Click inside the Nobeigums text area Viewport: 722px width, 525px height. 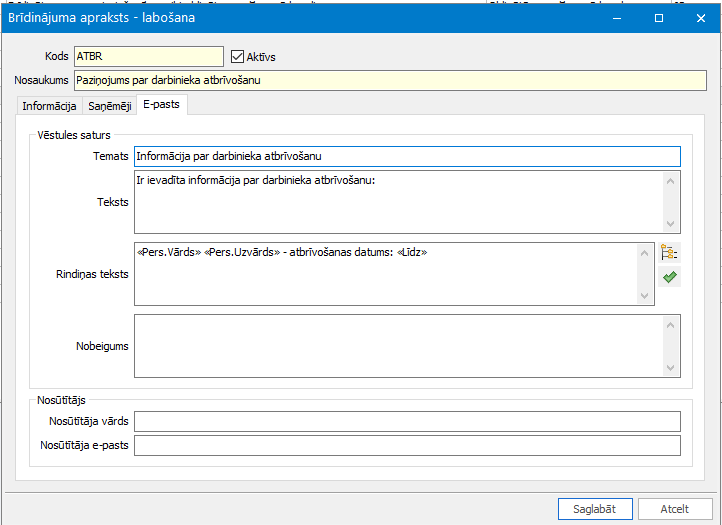(x=397, y=346)
